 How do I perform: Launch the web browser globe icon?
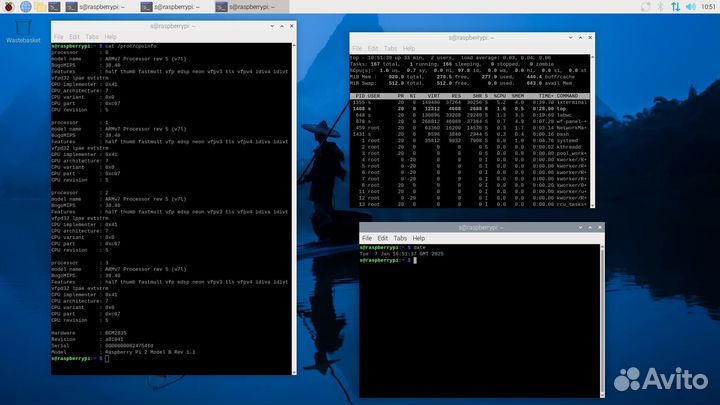coord(24,6)
